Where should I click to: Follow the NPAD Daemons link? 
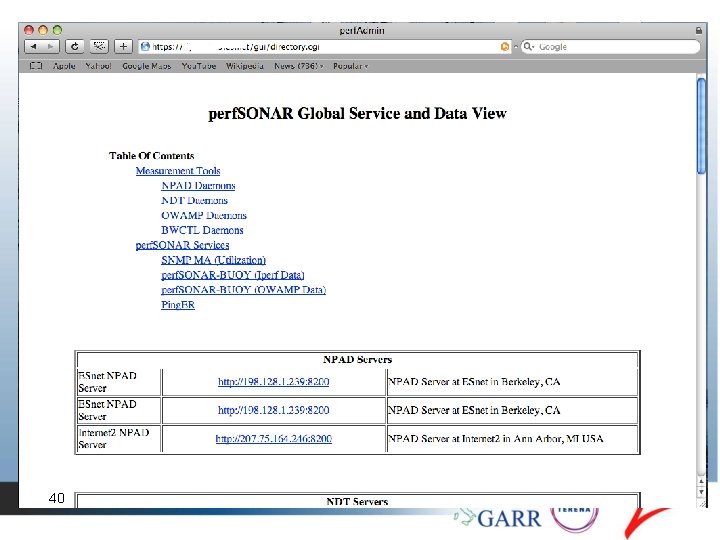click(198, 186)
